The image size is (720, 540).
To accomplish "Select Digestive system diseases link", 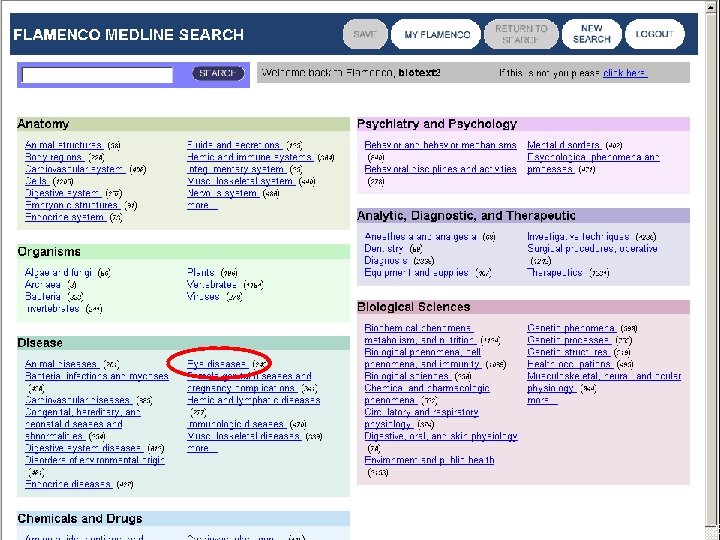I will pos(84,447).
